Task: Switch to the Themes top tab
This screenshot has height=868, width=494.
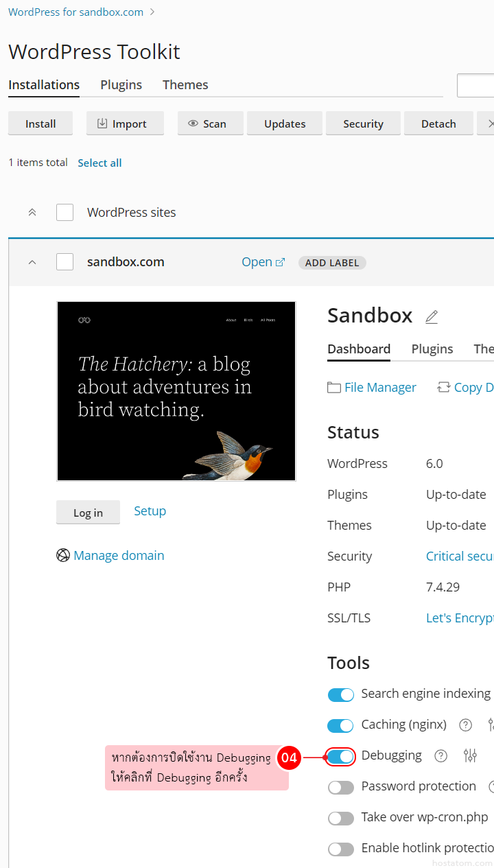Action: pyautogui.click(x=185, y=85)
